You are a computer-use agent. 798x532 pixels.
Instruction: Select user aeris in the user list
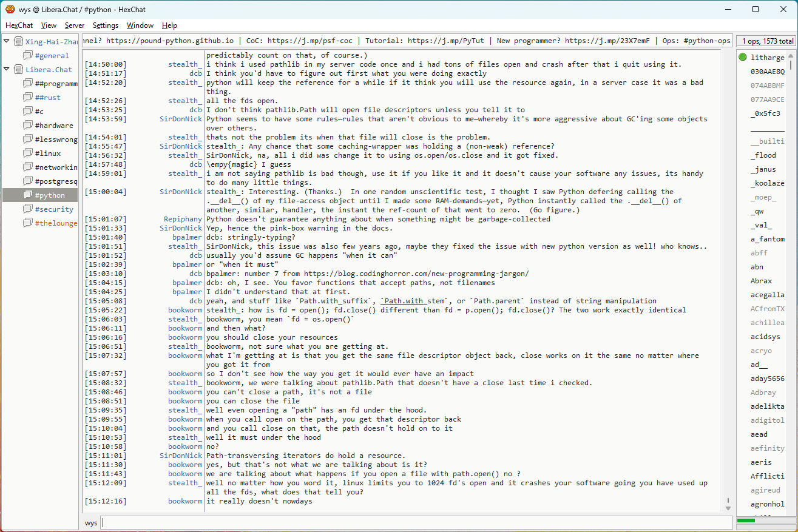(x=762, y=462)
